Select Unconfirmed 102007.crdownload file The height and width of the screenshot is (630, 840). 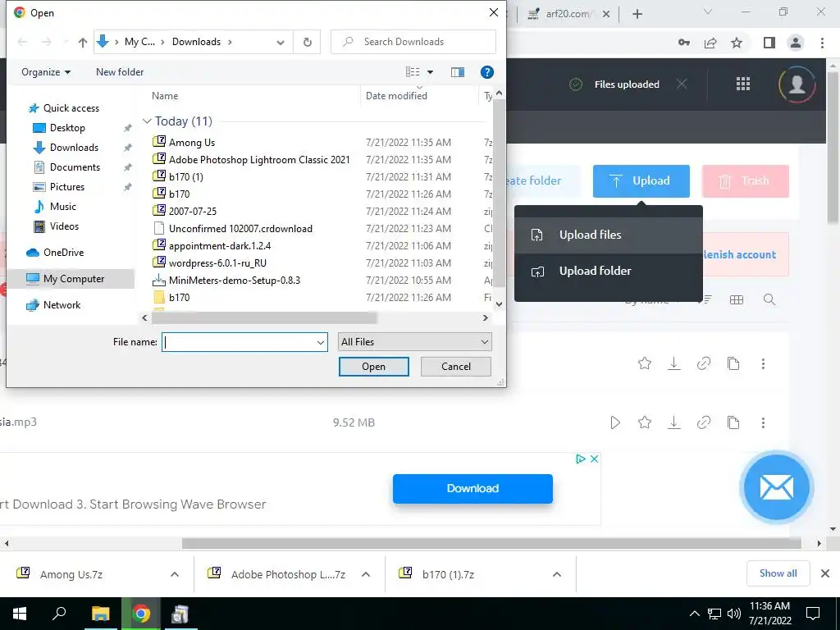click(240, 228)
